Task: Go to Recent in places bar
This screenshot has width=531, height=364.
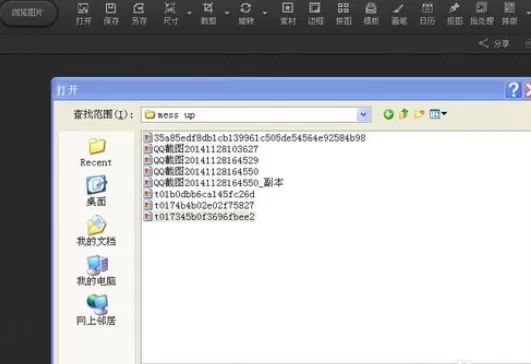Action: [x=96, y=152]
